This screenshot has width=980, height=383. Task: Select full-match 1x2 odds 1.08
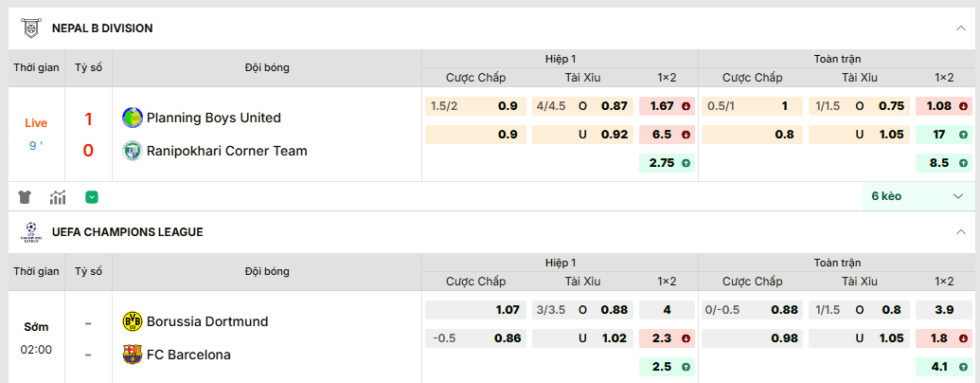pyautogui.click(x=945, y=106)
